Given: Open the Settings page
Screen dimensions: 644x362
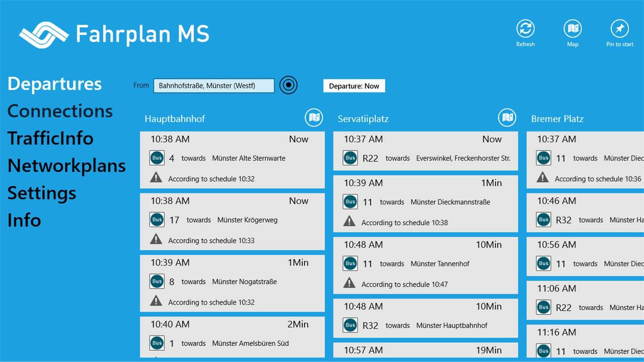Looking at the screenshot, I should click(42, 193).
